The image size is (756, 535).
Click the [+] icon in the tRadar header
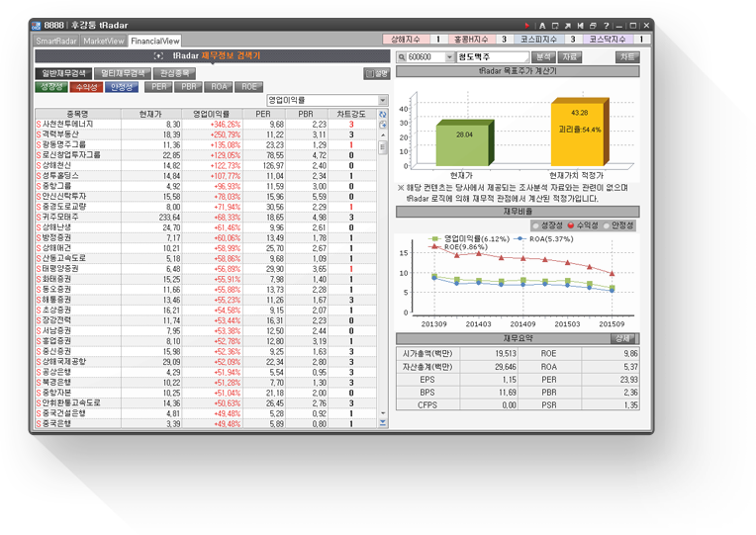click(158, 56)
